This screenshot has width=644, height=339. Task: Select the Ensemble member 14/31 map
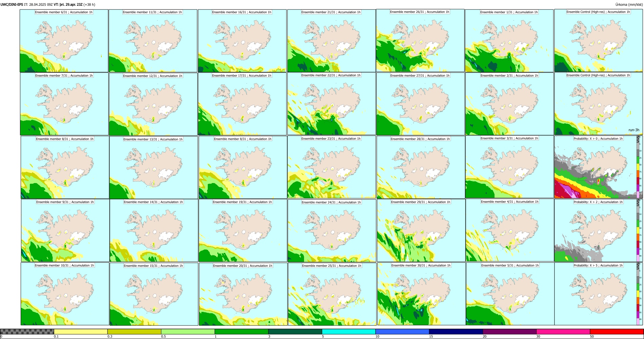point(154,231)
